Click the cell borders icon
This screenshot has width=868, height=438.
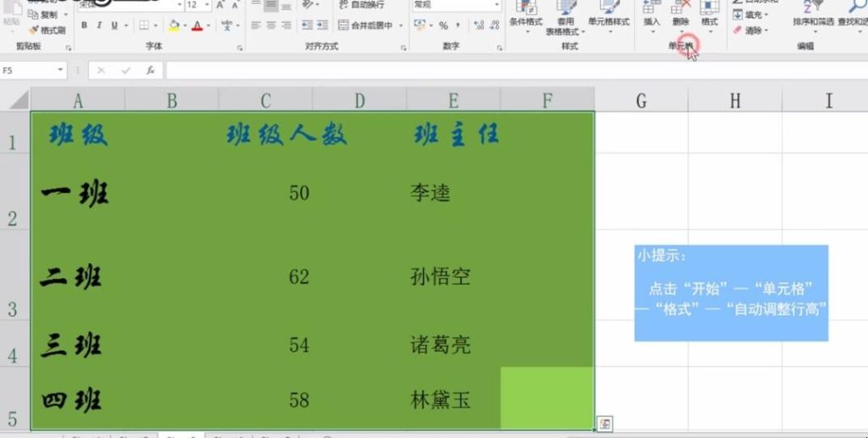[144, 25]
